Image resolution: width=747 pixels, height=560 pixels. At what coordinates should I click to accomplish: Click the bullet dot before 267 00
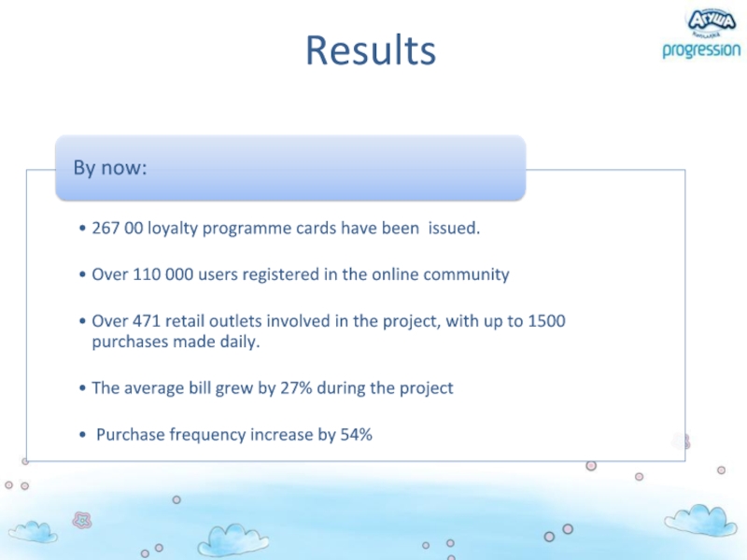pyautogui.click(x=82, y=229)
